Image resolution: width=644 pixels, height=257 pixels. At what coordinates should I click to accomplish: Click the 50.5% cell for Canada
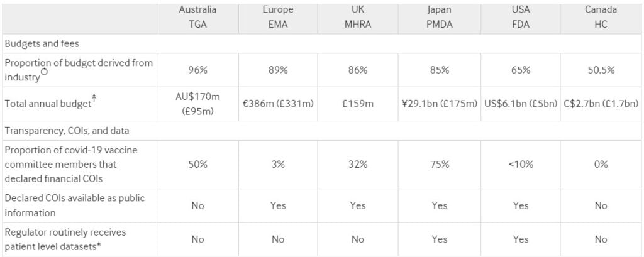click(x=601, y=70)
